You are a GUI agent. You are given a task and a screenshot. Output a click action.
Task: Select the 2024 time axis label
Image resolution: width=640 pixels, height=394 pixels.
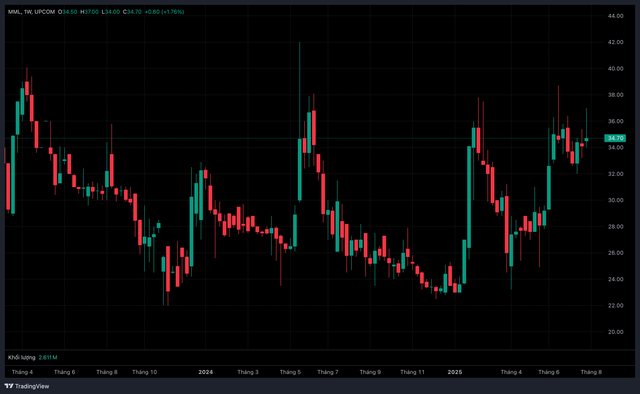coord(205,372)
